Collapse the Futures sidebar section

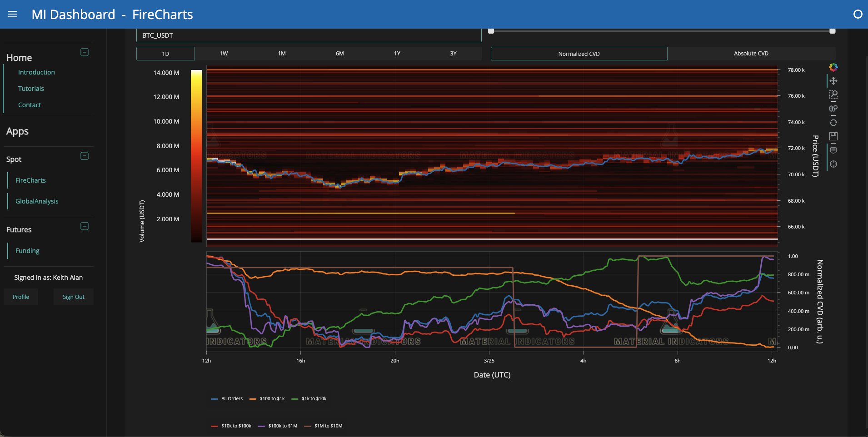84,226
